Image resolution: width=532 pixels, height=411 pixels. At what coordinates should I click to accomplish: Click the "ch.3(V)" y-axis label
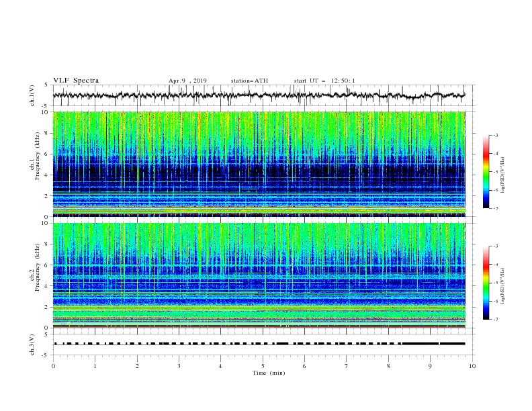point(32,345)
